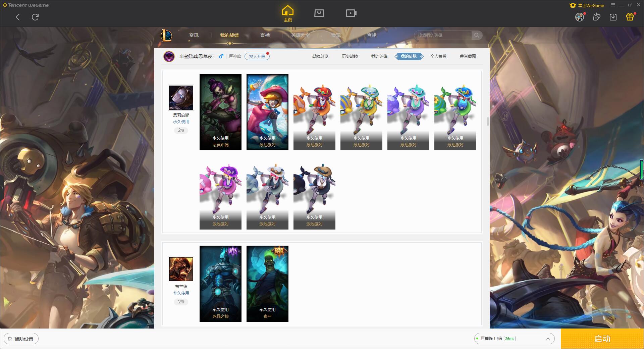The width and height of the screenshot is (644, 349).
Task: Click the search magnifier button
Action: [477, 35]
